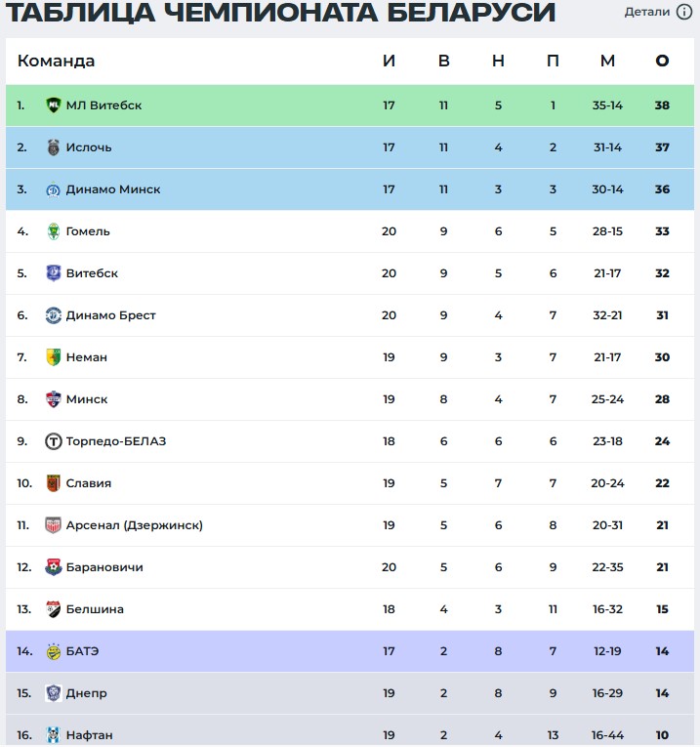This screenshot has height=747, width=700.
Task: Click the Торпедо-БЕЛАЗ circular T logo
Action: (54, 441)
